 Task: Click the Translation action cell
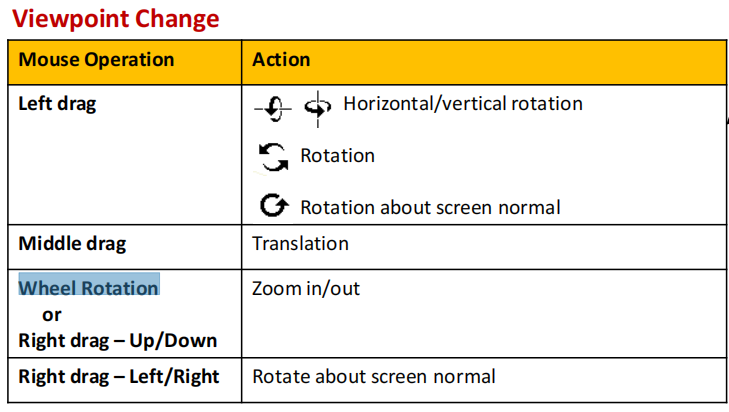click(300, 244)
